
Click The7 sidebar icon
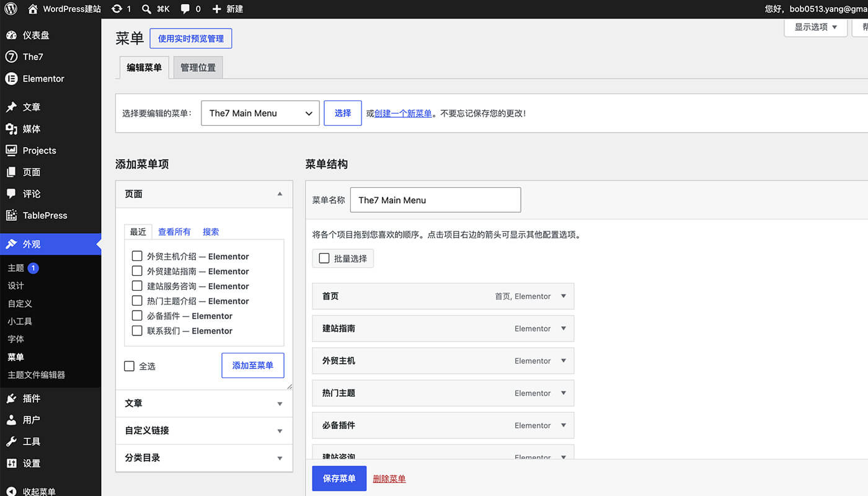point(11,56)
